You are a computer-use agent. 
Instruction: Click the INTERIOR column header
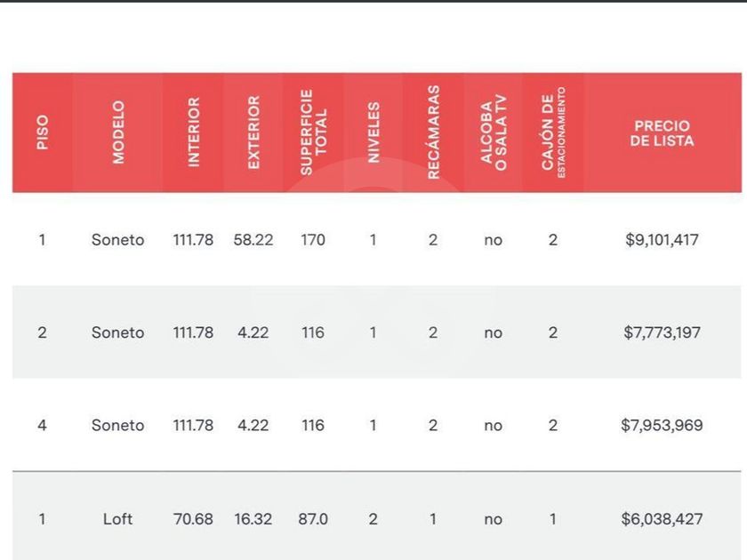point(194,132)
